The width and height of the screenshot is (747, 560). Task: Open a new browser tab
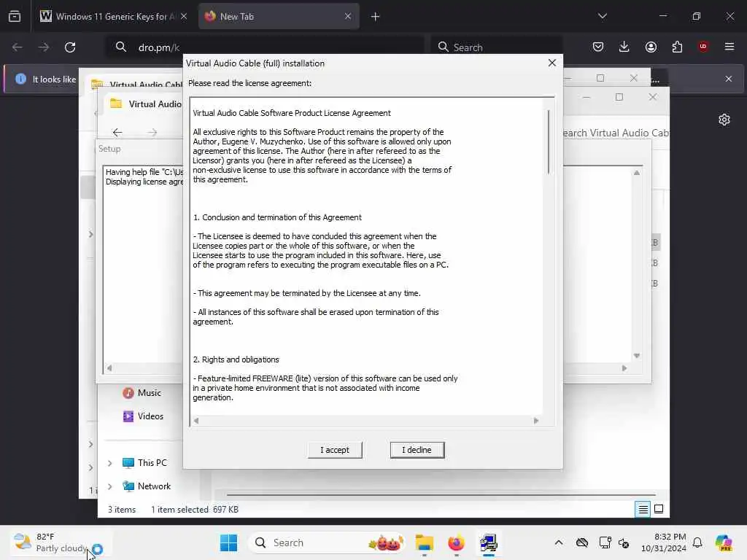click(x=376, y=17)
